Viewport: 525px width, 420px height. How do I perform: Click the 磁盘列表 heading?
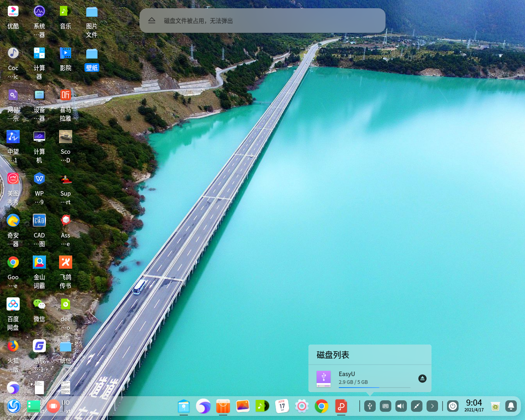click(333, 355)
